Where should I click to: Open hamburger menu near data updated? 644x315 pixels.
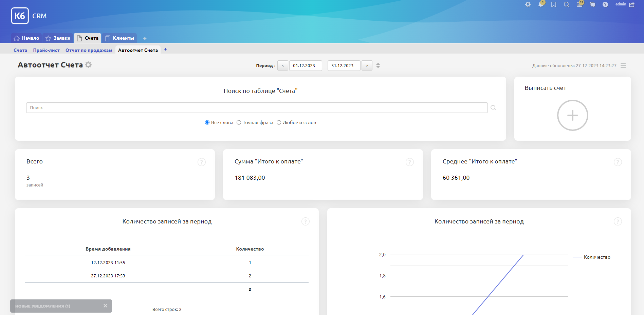click(x=623, y=65)
